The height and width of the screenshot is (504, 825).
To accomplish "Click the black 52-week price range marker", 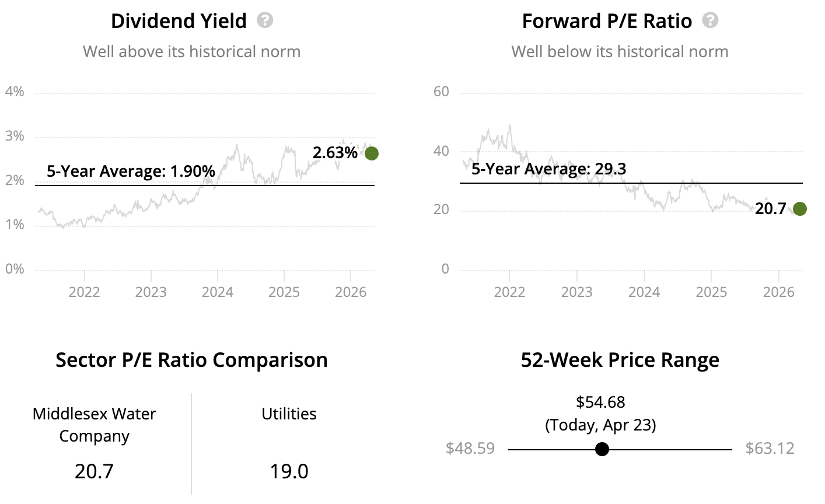I will pyautogui.click(x=602, y=449).
